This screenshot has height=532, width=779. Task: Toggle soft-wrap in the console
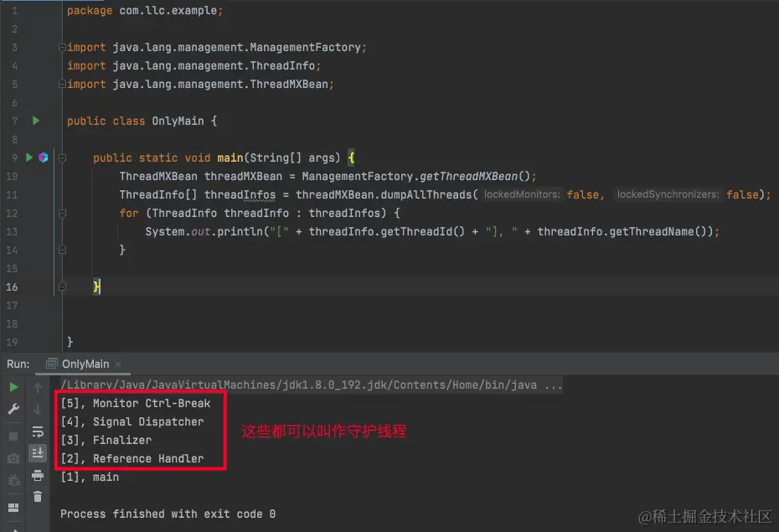click(38, 431)
